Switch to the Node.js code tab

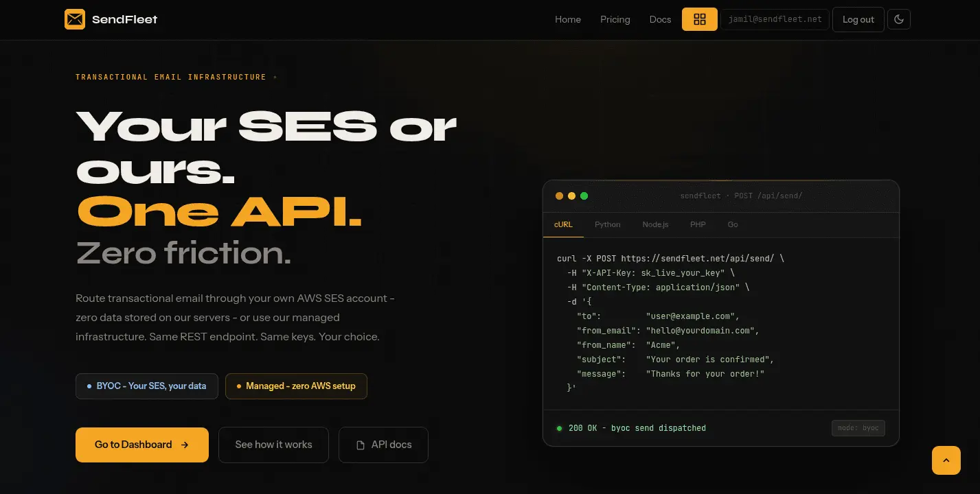coord(656,224)
